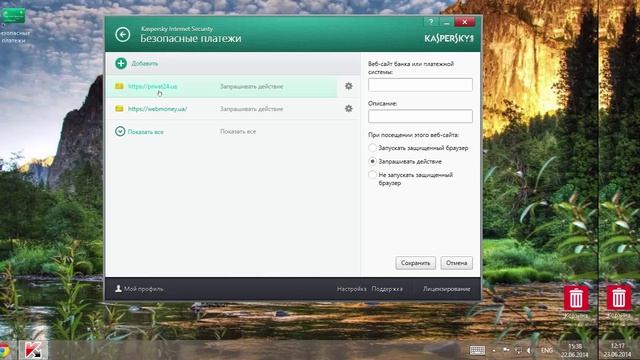Open 'Поддержка' in the footer
The width and height of the screenshot is (640, 360).
click(387, 289)
